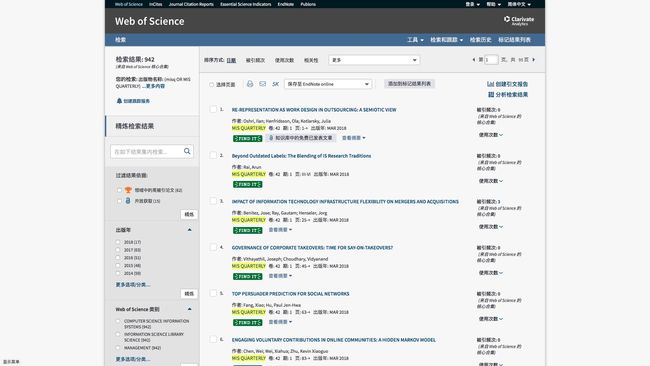This screenshot has width=650, height=366.
Task: Go to the previous results page arrow
Action: click(x=473, y=60)
